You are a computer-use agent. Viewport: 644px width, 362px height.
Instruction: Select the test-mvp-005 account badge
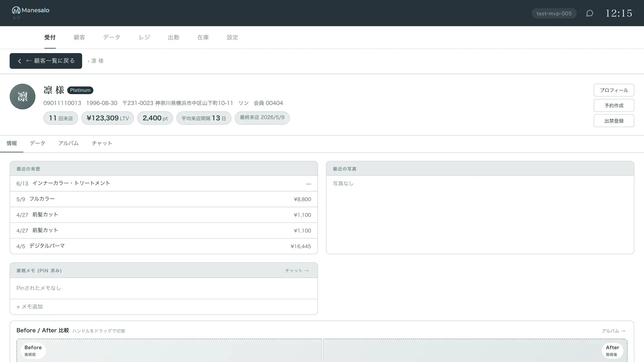click(x=554, y=13)
